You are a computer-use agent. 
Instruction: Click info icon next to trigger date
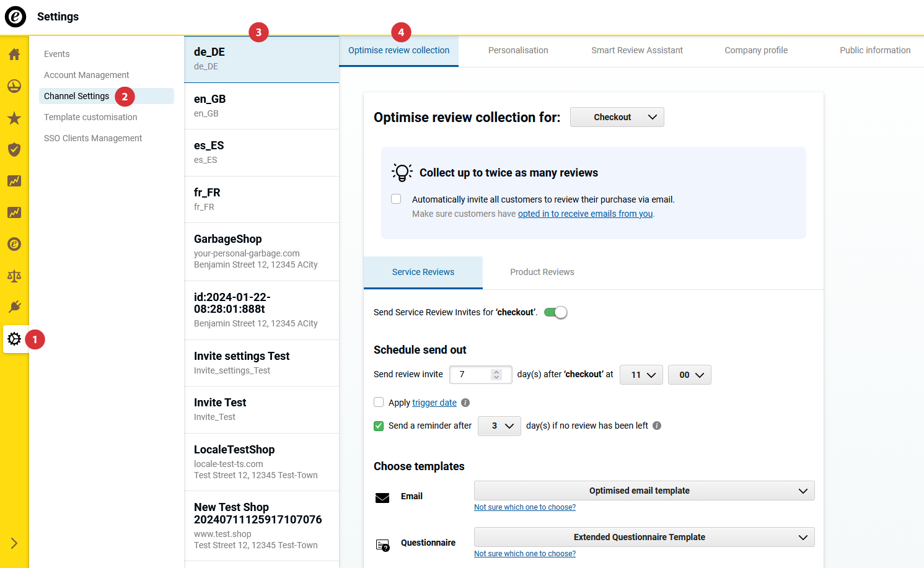click(465, 403)
